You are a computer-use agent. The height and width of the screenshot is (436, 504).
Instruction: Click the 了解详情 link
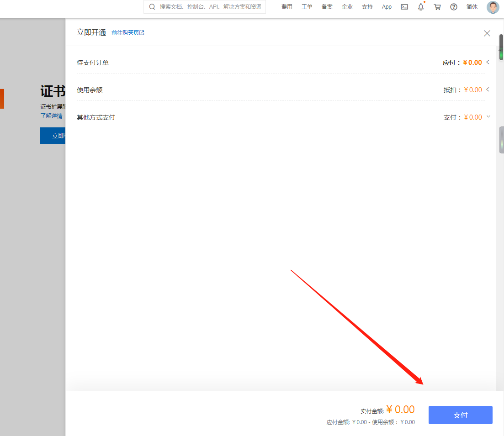tap(51, 116)
